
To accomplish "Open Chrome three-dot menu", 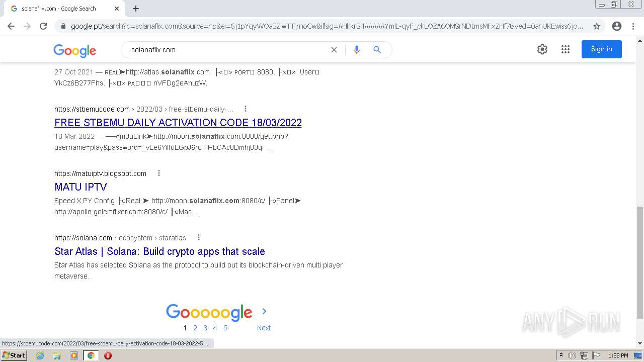I will pyautogui.click(x=633, y=26).
